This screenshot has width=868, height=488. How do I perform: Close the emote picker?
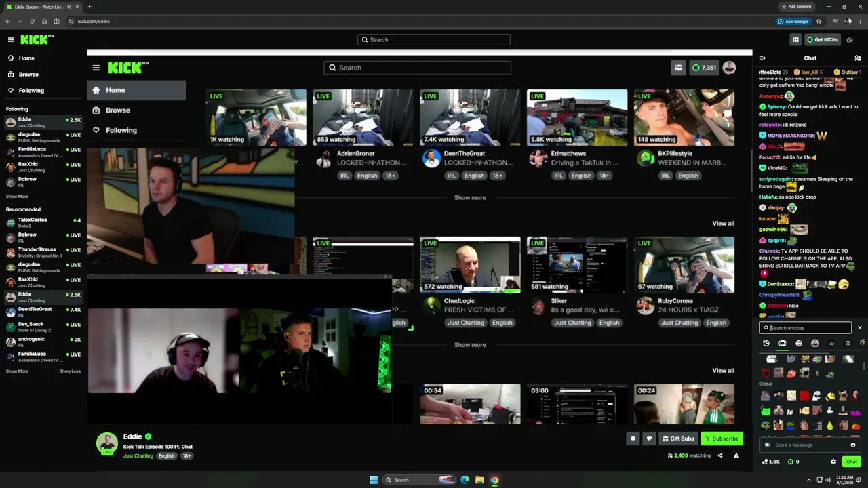pos(859,328)
